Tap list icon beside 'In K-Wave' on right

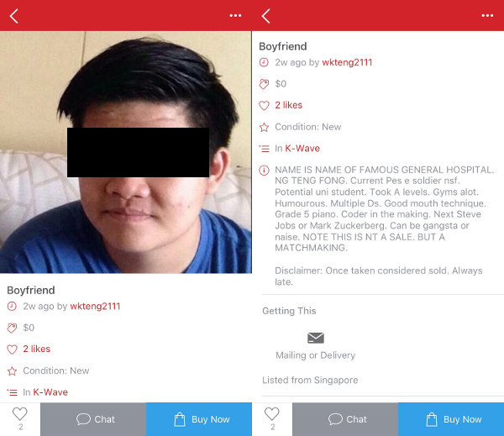point(265,149)
